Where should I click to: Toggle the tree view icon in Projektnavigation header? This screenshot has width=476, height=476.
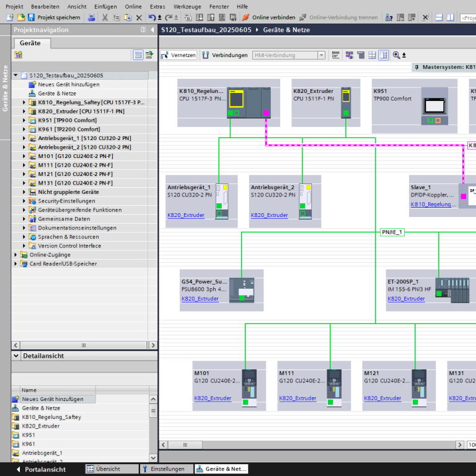[138, 55]
